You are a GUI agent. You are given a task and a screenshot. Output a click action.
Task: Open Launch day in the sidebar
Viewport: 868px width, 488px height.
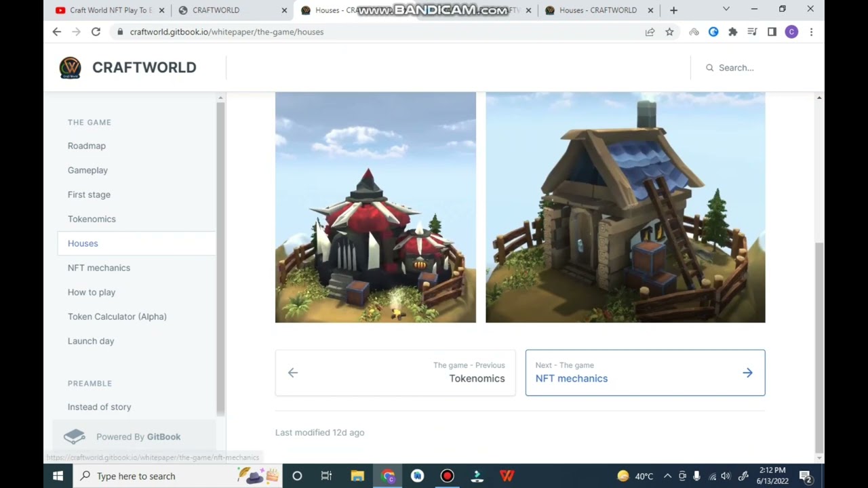pyautogui.click(x=91, y=341)
